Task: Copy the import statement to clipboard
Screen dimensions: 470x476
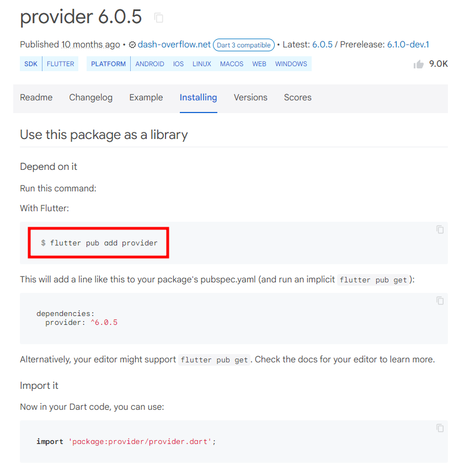Action: coord(440,428)
